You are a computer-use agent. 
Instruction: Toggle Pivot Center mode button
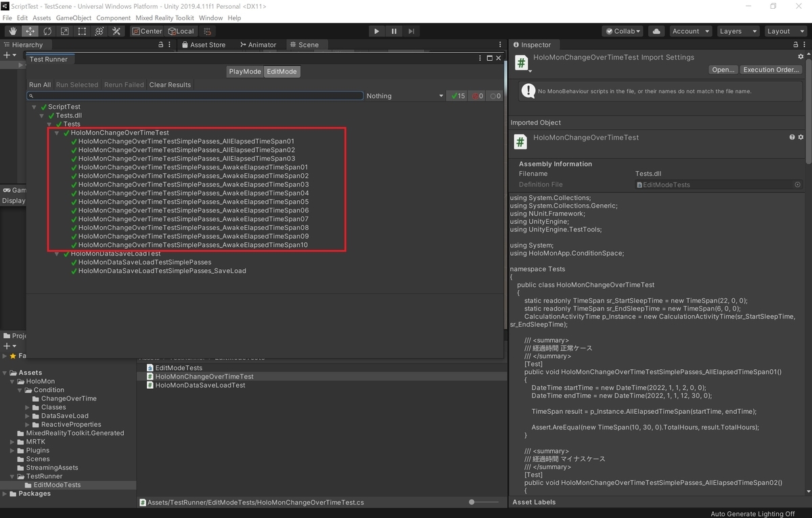coord(147,31)
